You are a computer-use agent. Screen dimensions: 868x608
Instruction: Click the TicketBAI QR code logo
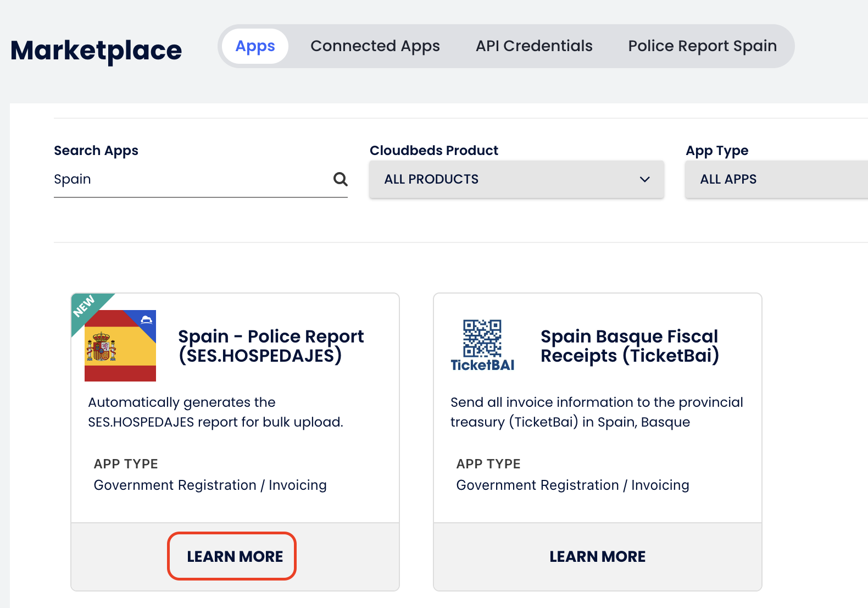(x=482, y=346)
